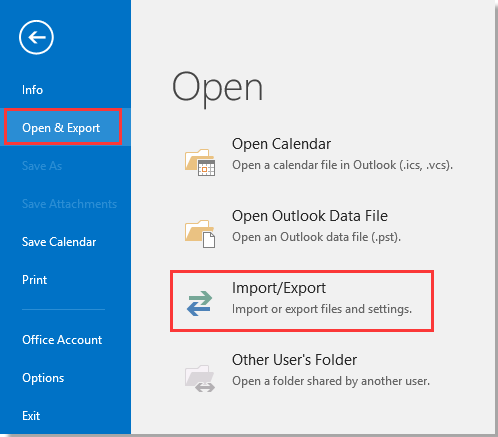The width and height of the screenshot is (498, 437).
Task: Launch the Import/Export wizard by its title
Action: (x=279, y=288)
